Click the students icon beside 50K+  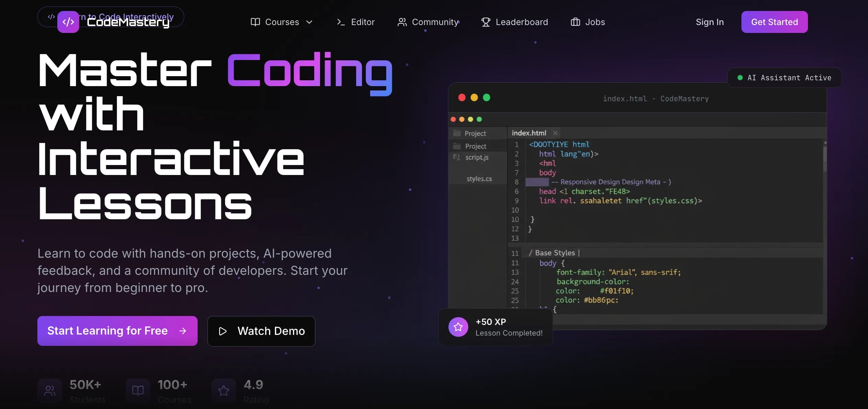(49, 390)
